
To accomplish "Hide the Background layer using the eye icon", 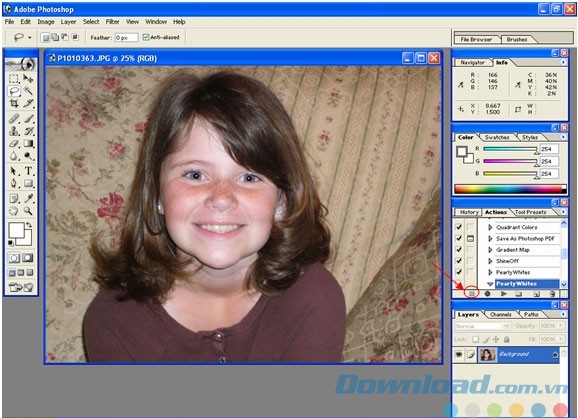I will (x=459, y=355).
